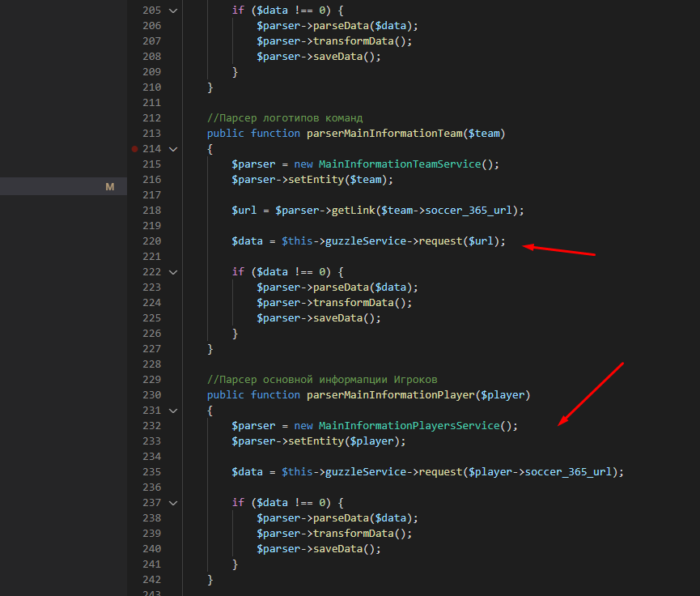Collapse the if block at line 205
Screen dimensions: 700x596
[x=172, y=11]
